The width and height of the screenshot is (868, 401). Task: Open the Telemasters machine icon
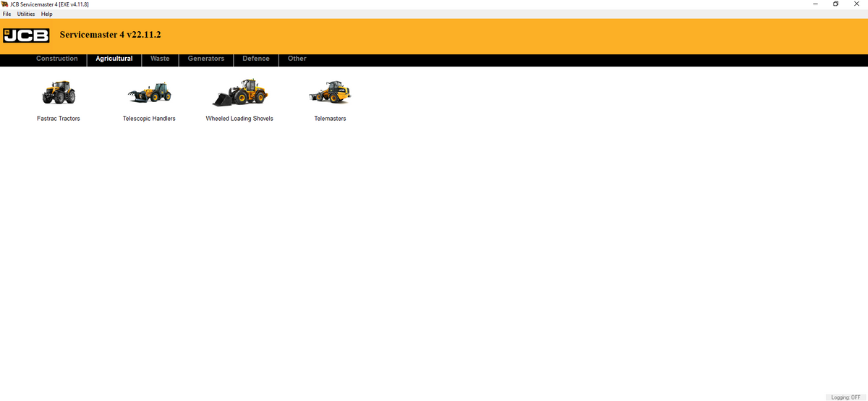pos(330,92)
